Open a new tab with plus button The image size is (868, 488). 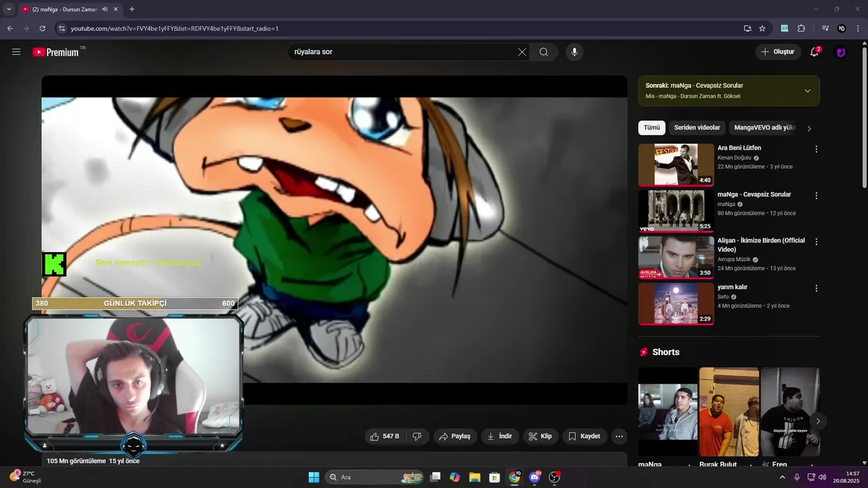coord(132,9)
